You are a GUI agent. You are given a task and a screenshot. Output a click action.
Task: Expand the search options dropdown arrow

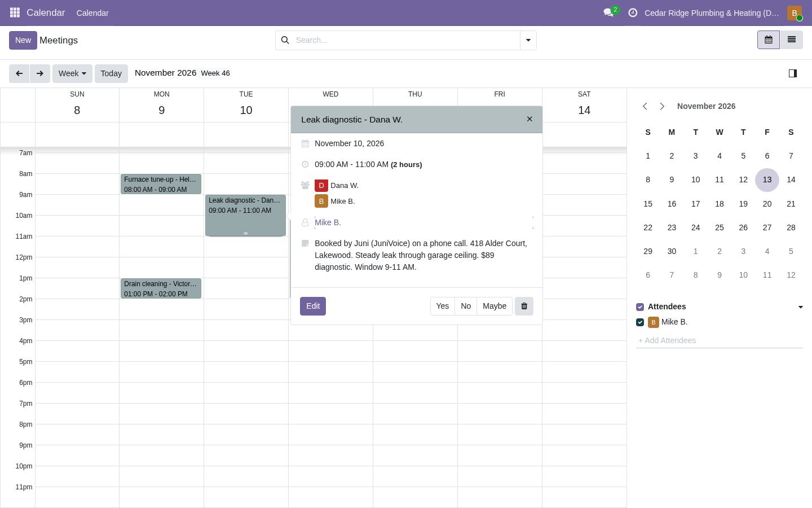point(528,40)
